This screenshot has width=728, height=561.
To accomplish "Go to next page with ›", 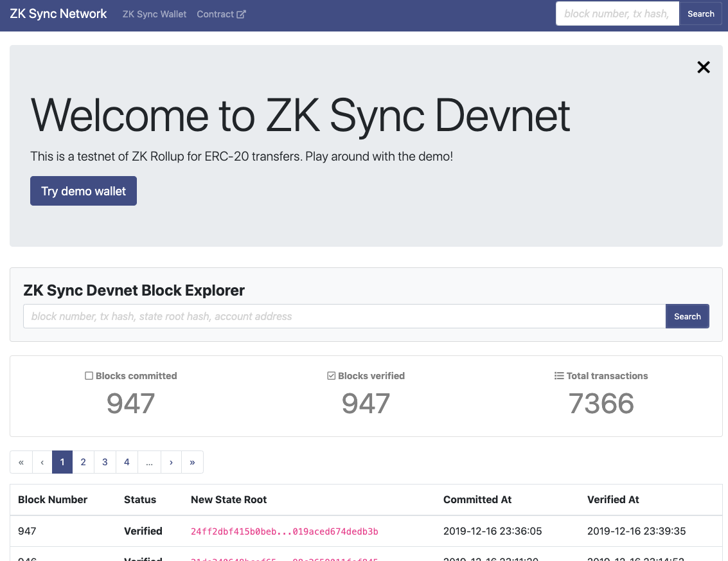I will click(x=172, y=462).
